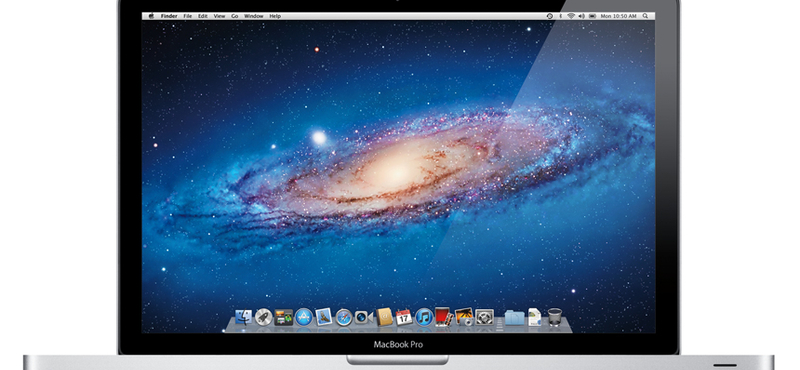The image size is (800, 370).
Task: Open the Wi-Fi status menu
Action: click(571, 16)
